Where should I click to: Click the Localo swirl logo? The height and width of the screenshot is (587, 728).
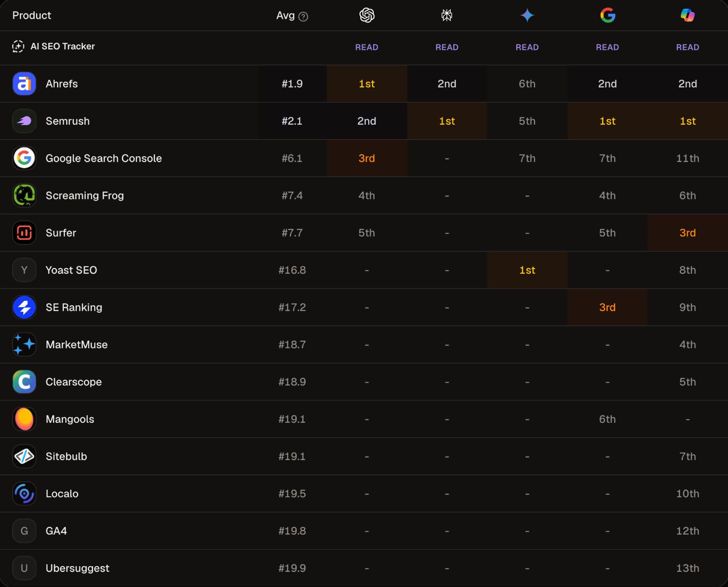tap(24, 493)
